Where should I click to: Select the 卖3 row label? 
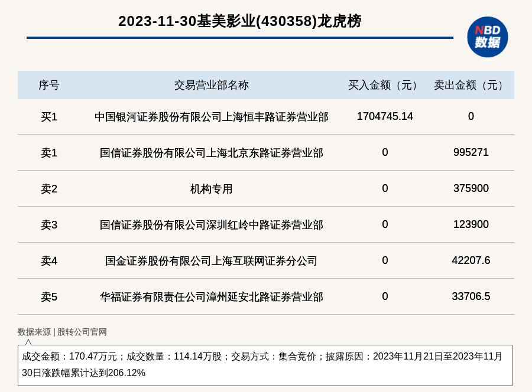pos(49,224)
